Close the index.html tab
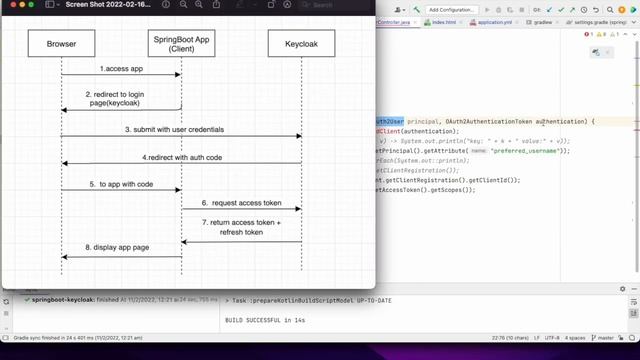640x360 pixels. [x=461, y=22]
